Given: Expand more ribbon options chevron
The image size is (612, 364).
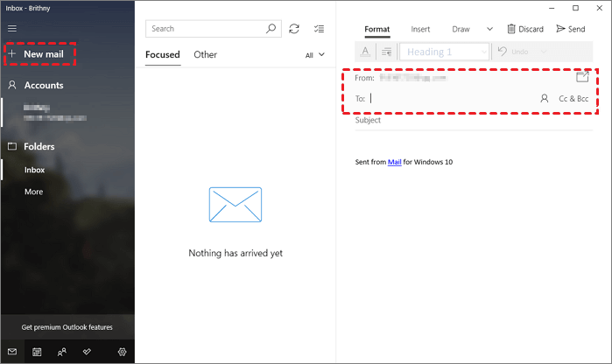Looking at the screenshot, I should click(x=489, y=29).
